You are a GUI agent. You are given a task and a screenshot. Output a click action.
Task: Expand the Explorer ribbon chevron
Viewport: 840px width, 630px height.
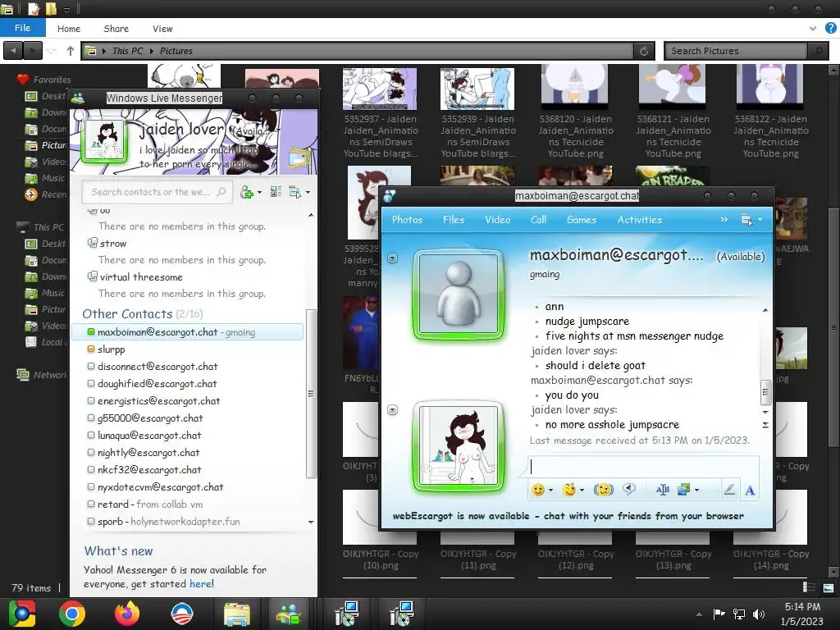813,29
